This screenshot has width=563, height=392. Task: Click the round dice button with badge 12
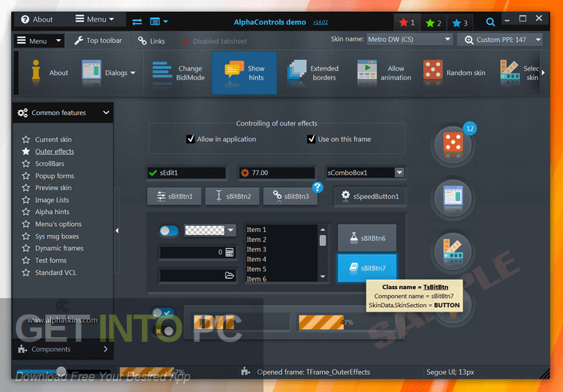point(453,145)
